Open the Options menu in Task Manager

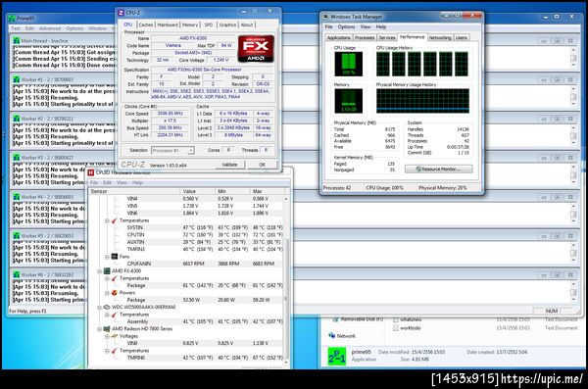pos(346,27)
